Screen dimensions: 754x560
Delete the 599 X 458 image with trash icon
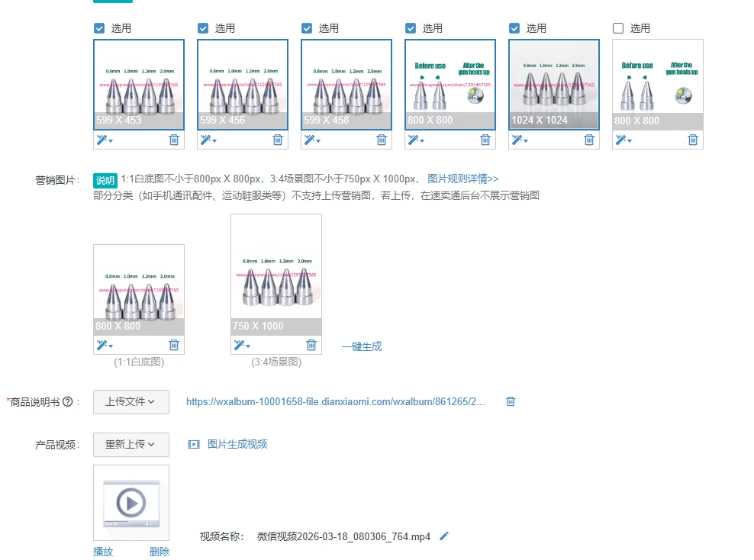(x=382, y=140)
